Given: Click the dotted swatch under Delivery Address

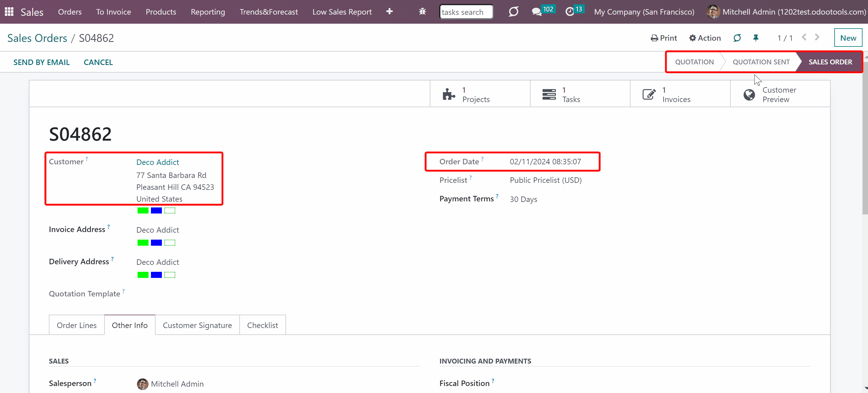Looking at the screenshot, I should 170,275.
